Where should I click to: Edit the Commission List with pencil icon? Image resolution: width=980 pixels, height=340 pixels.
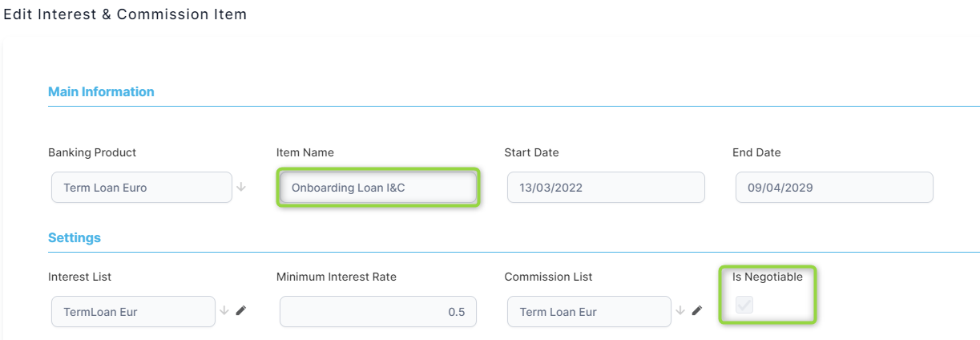697,311
